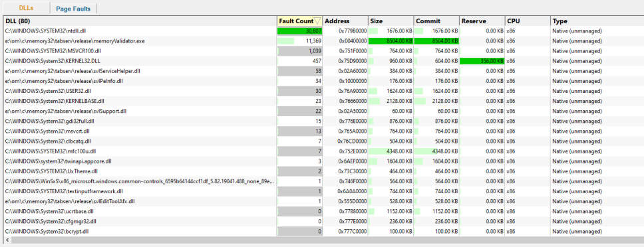
Task: Select the svlSupport.dll row
Action: (x=323, y=112)
